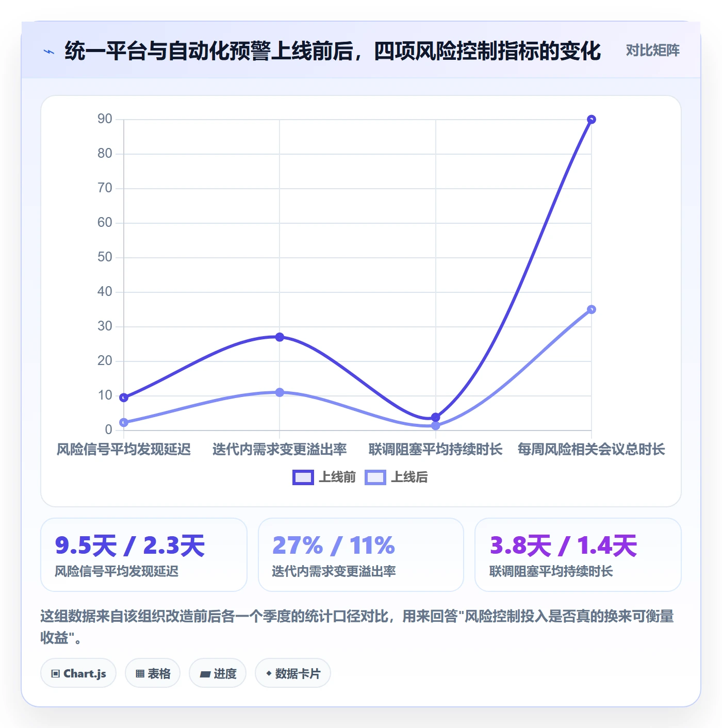The height and width of the screenshot is (728, 722).
Task: Select the 上线前 data point at 90
Action: pos(592,120)
